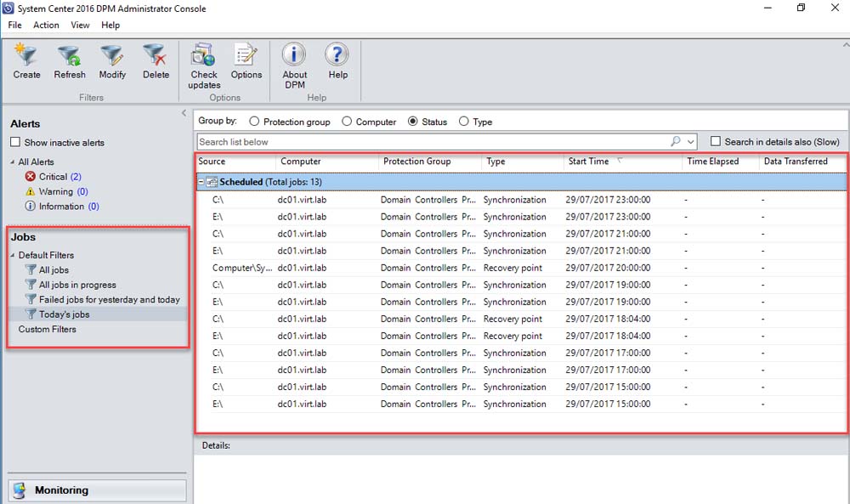Viewport: 850px width, 504px height.
Task: Click the Modify filter icon
Action: pos(111,54)
